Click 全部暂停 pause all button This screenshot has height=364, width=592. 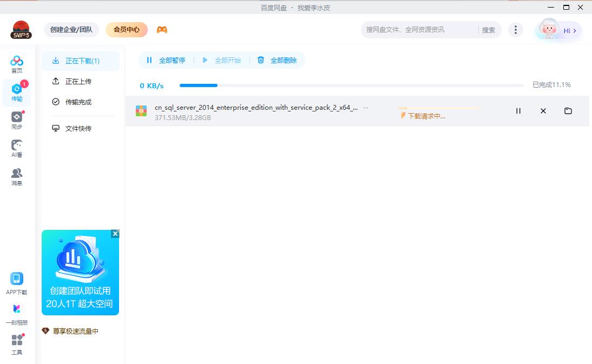click(x=166, y=61)
